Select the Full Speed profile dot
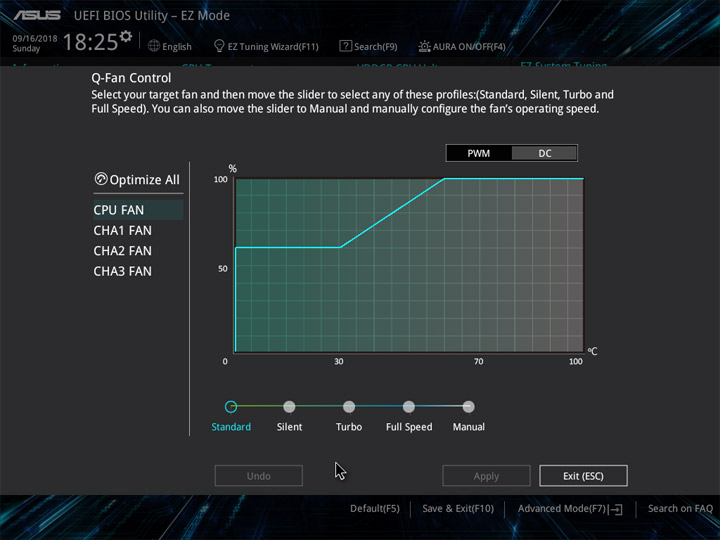Viewport: 720px width, 540px height. 409,406
